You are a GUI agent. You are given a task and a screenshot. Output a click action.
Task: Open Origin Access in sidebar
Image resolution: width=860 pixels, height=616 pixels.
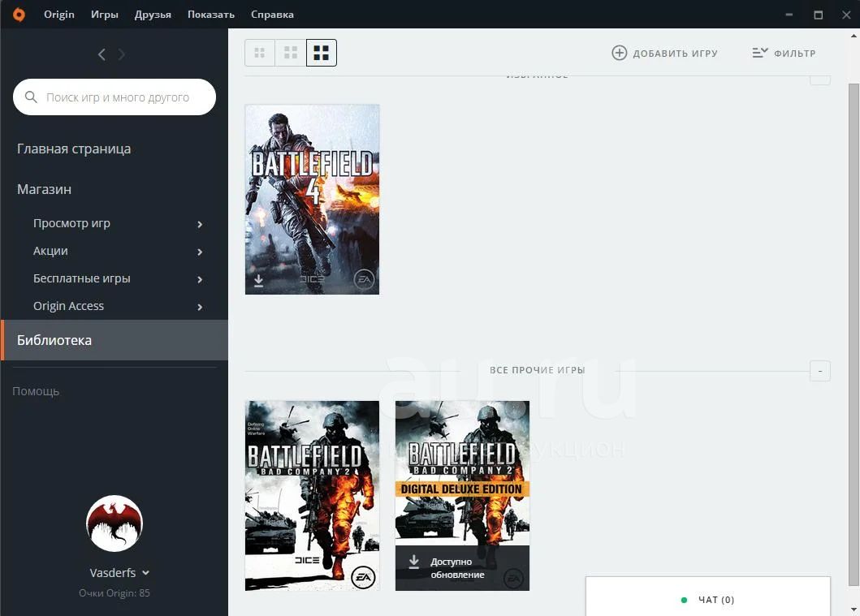tap(68, 306)
